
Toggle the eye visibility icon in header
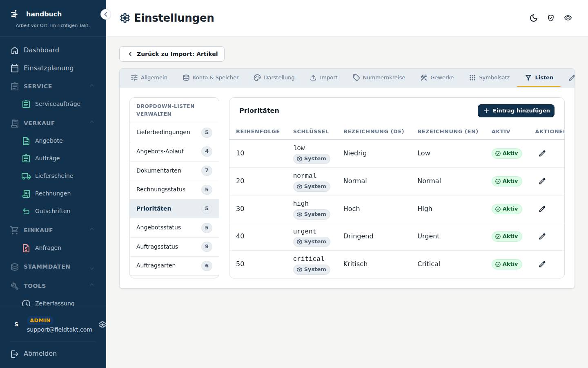tap(568, 18)
